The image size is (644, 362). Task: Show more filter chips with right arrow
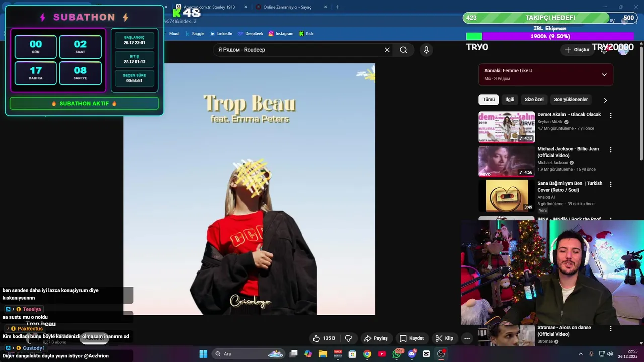(x=605, y=100)
